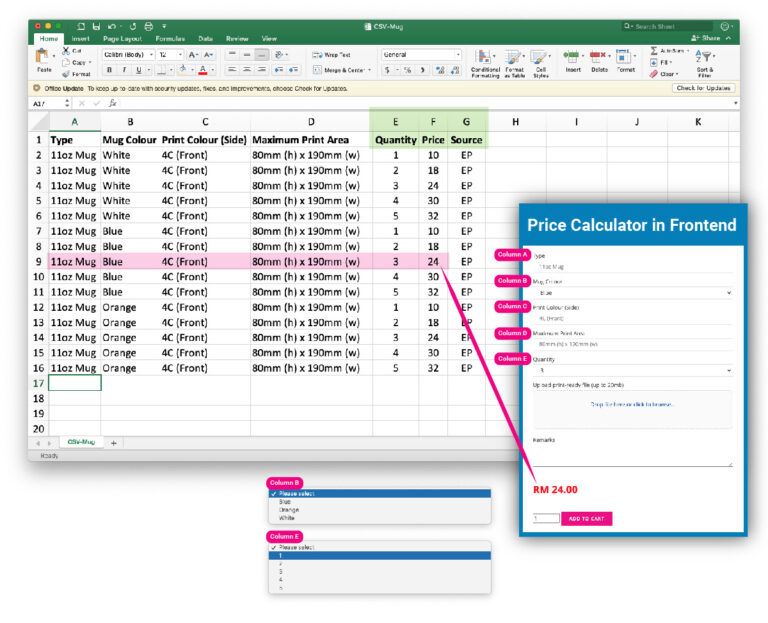This screenshot has width=768, height=623.
Task: Click the Check for Updates button
Action: (x=703, y=88)
